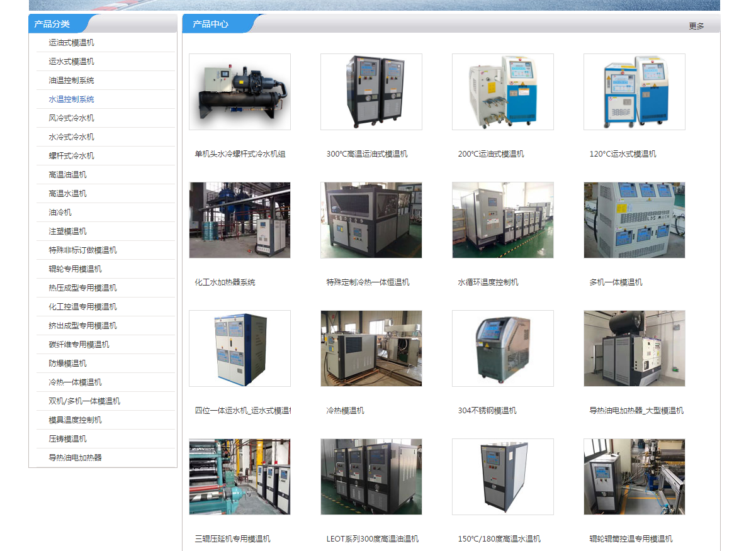Select 水温控制系统 in the product categories
Image resolution: width=756 pixels, height=551 pixels.
tap(72, 99)
